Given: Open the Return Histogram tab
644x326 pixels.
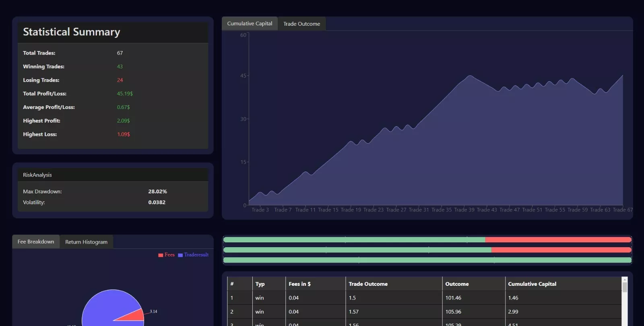Looking at the screenshot, I should [x=86, y=242].
